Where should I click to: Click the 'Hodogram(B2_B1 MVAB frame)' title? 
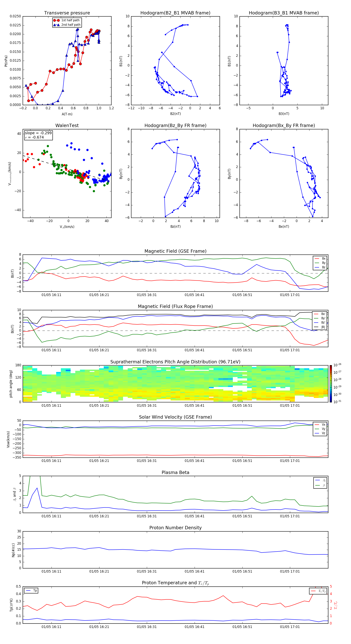coord(175,13)
